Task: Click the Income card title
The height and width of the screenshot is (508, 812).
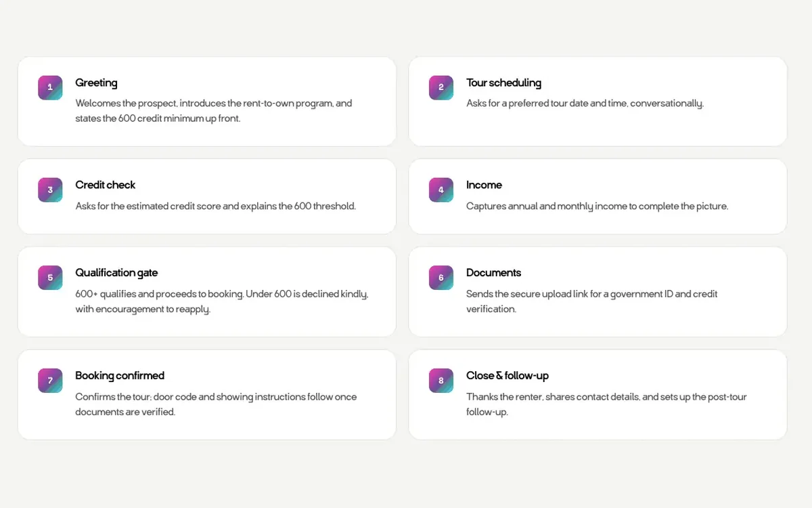Action: point(484,185)
